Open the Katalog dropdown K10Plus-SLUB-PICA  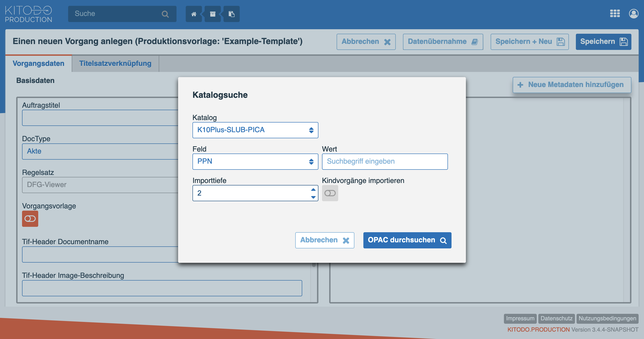click(x=255, y=130)
